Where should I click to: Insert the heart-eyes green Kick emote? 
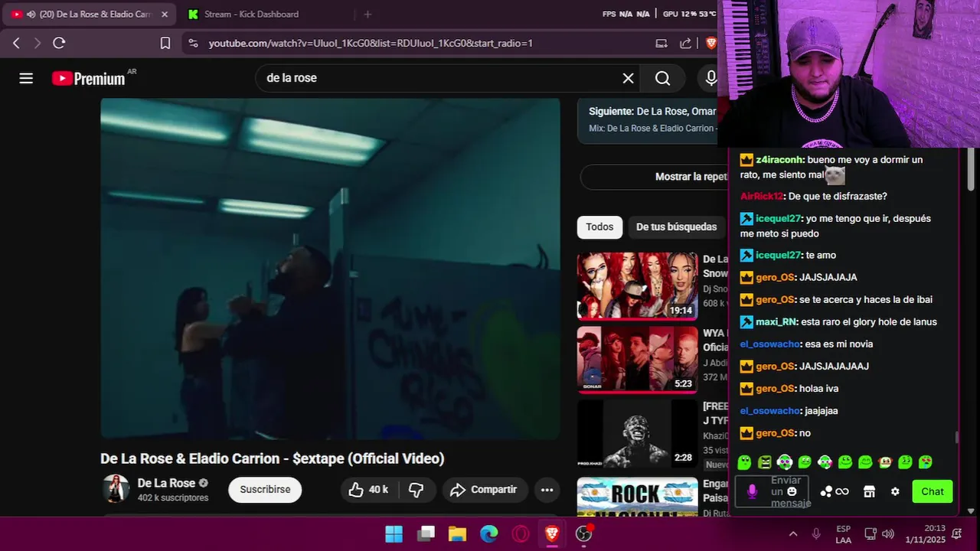pos(926,462)
